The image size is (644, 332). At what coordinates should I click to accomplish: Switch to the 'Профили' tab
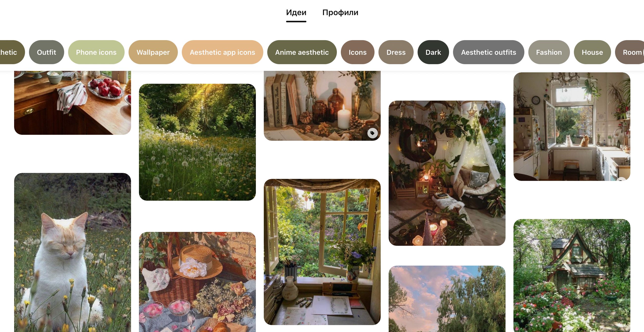pyautogui.click(x=340, y=12)
